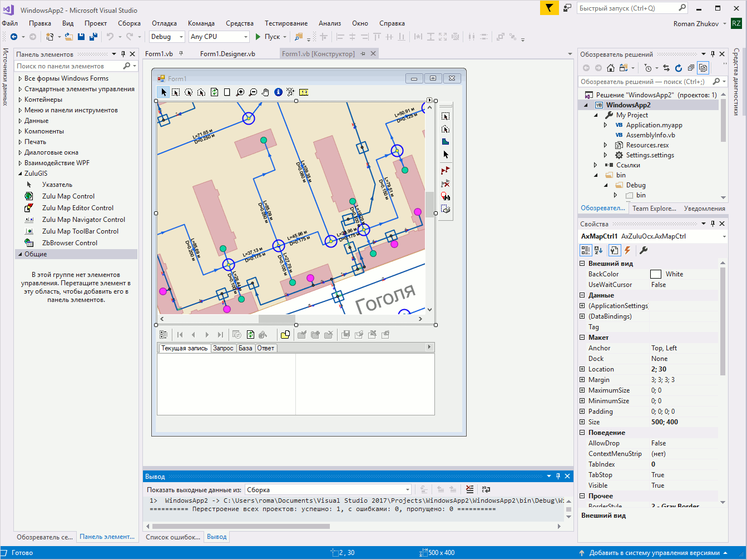Toggle alphabetical sort in Properties panel

[x=599, y=250]
